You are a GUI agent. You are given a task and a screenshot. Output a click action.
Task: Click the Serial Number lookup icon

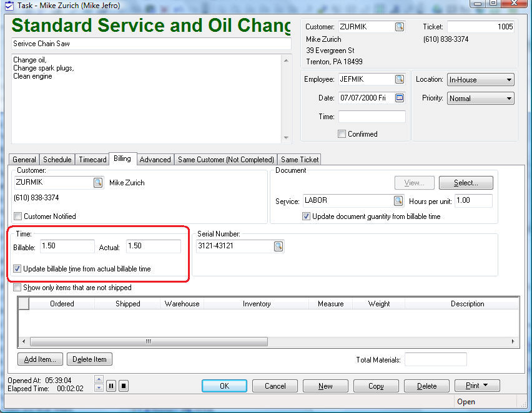[278, 246]
